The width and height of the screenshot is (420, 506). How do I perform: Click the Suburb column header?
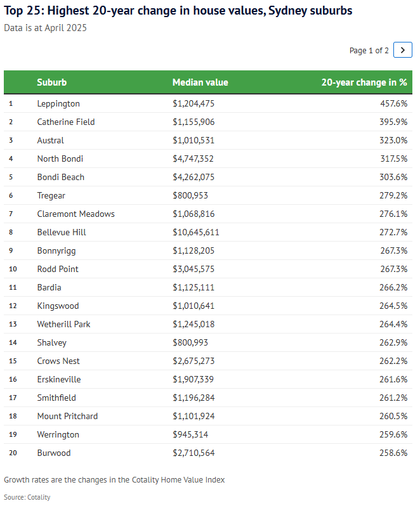coord(51,82)
